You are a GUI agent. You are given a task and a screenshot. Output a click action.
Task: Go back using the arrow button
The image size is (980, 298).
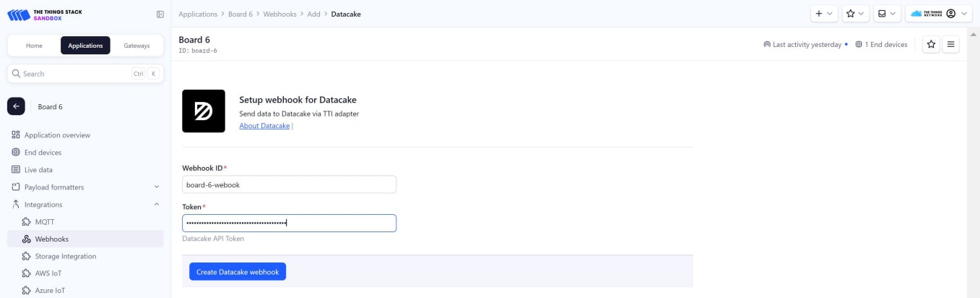[x=16, y=106]
